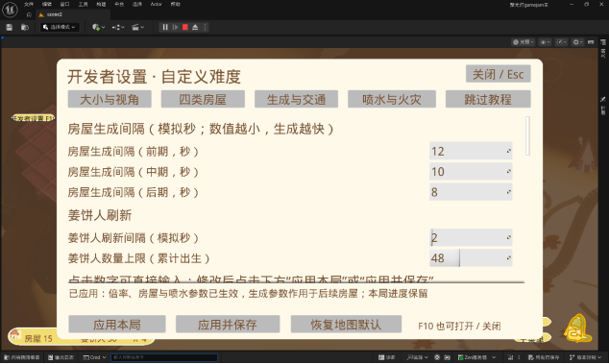The image size is (609, 364).
Task: Click the console command input field
Action: [164, 357]
